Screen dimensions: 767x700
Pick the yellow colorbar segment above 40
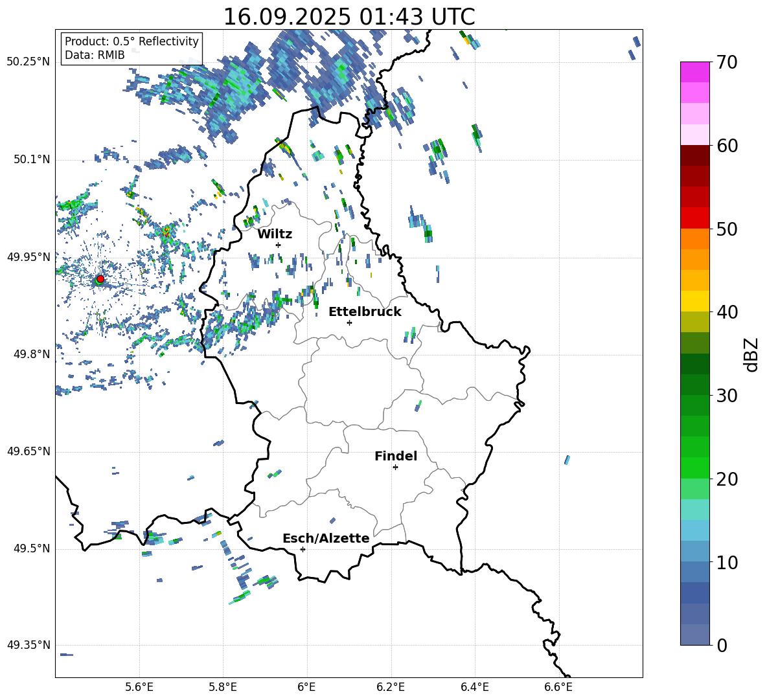695,301
